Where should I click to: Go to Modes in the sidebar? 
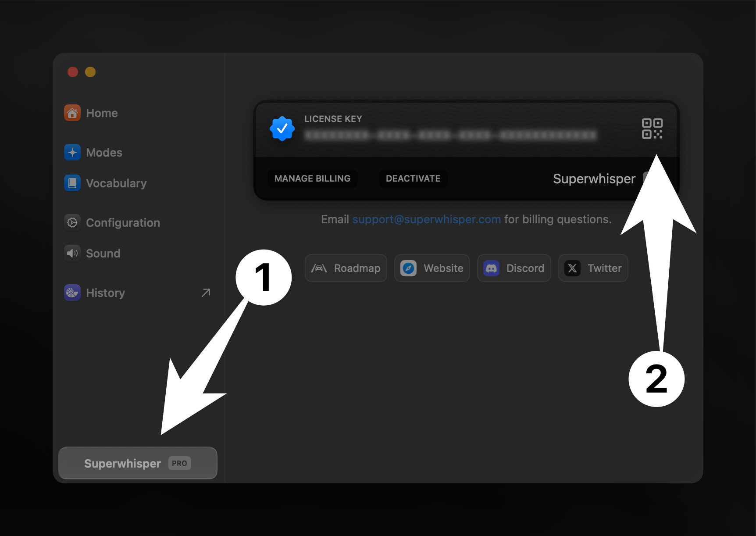138,153
